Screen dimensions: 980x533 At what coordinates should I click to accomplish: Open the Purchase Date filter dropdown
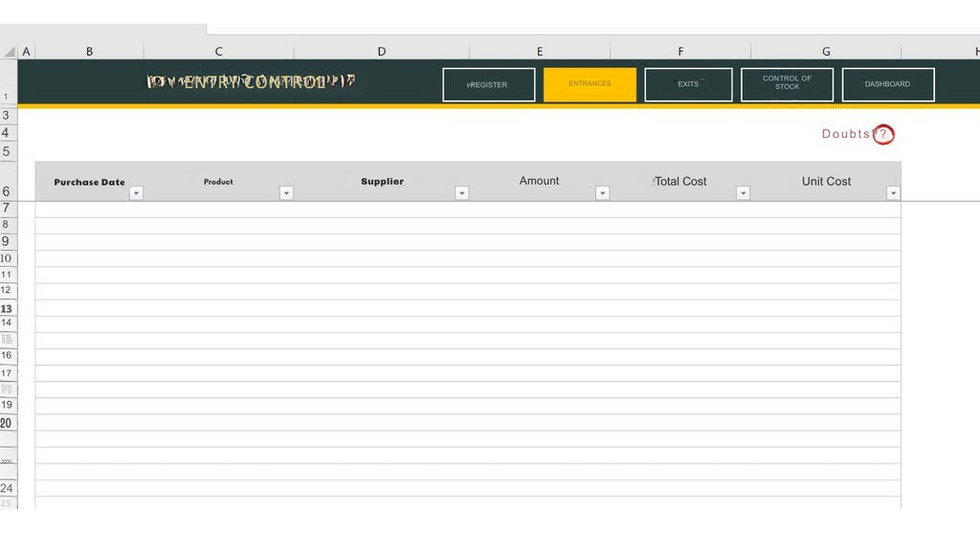pos(136,193)
